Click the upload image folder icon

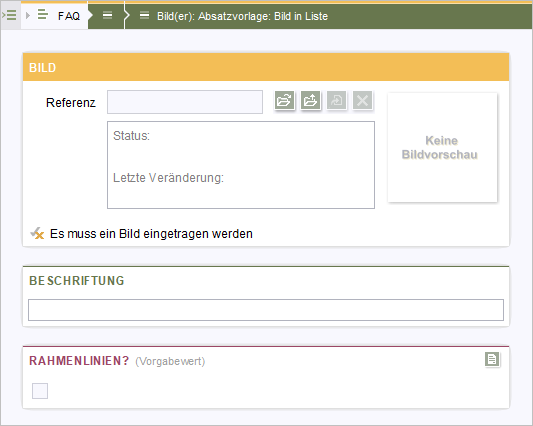[x=310, y=100]
